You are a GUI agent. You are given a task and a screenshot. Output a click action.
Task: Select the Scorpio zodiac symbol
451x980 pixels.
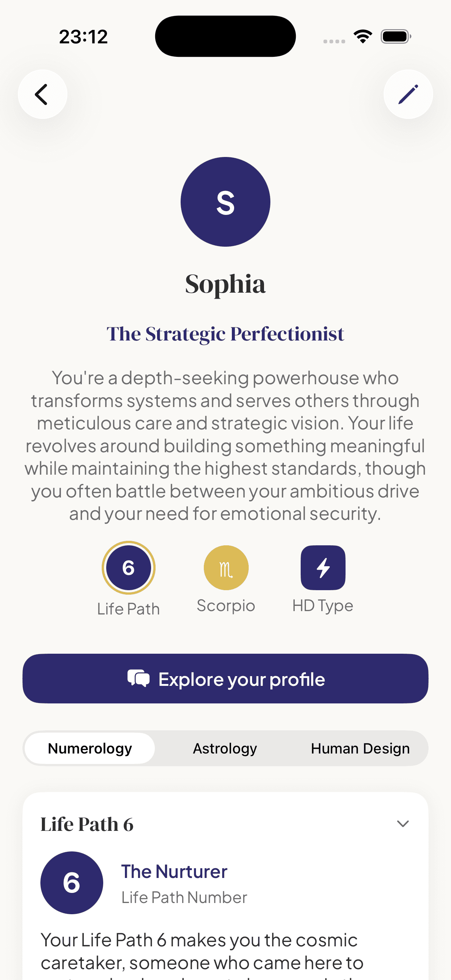pos(226,567)
